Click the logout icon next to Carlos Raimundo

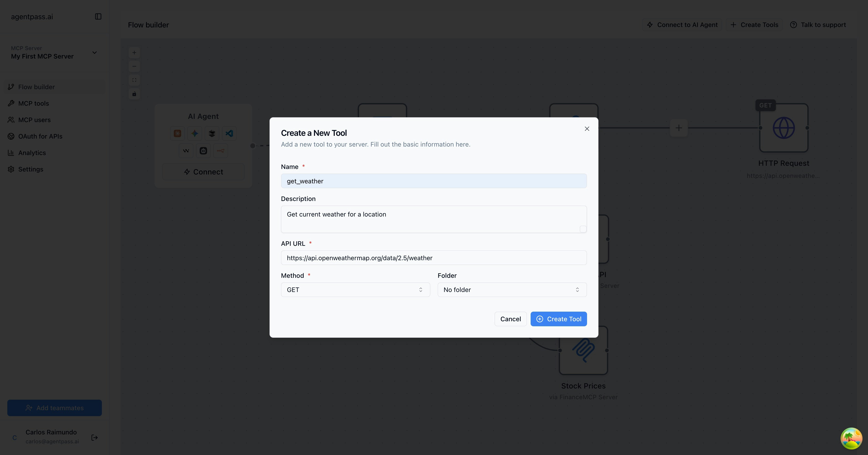(95, 437)
